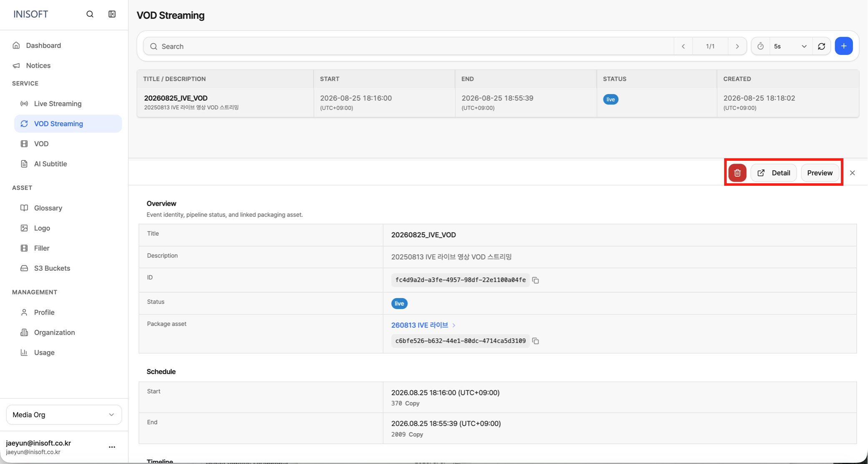Click the Detail button
Image resolution: width=868 pixels, height=464 pixels.
point(773,173)
